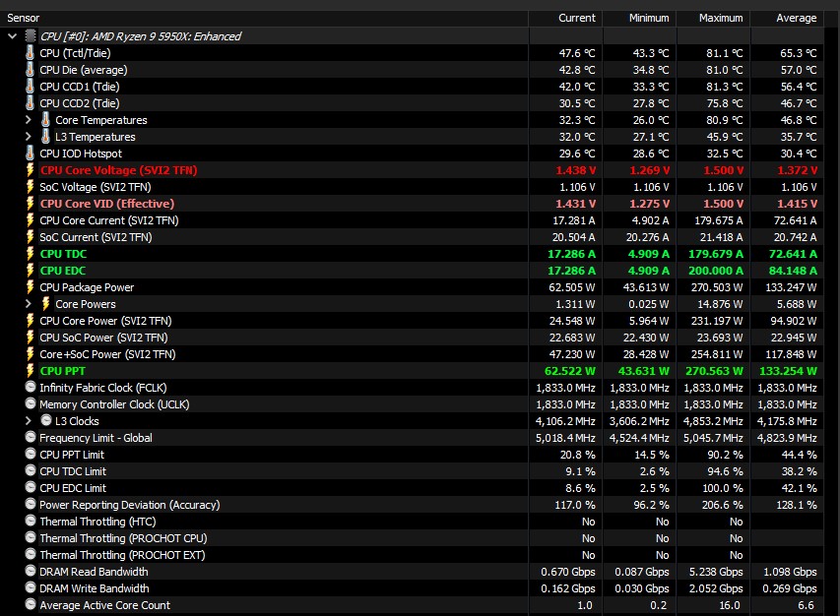840x616 pixels.
Task: Select the CPU Core VID (Effective) label
Action: (x=107, y=204)
